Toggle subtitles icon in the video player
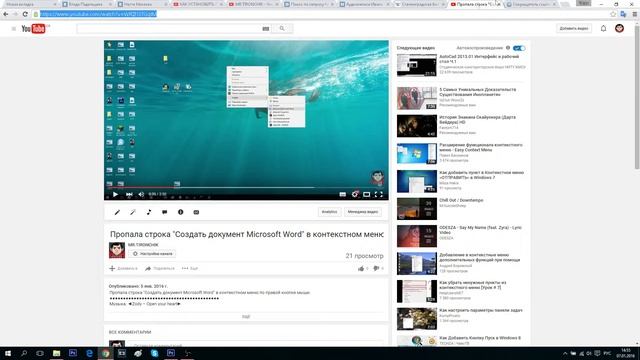The image size is (640, 360). (x=342, y=195)
